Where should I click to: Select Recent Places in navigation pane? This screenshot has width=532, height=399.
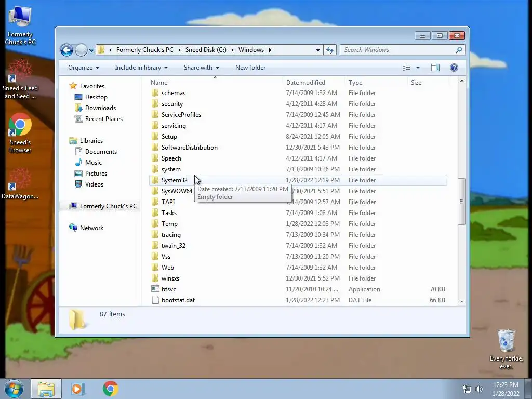click(98, 119)
